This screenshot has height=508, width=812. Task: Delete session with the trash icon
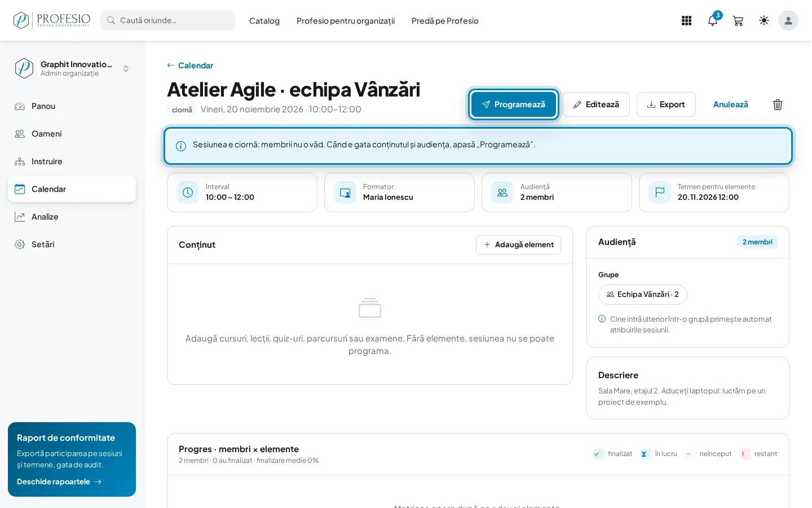tap(778, 104)
